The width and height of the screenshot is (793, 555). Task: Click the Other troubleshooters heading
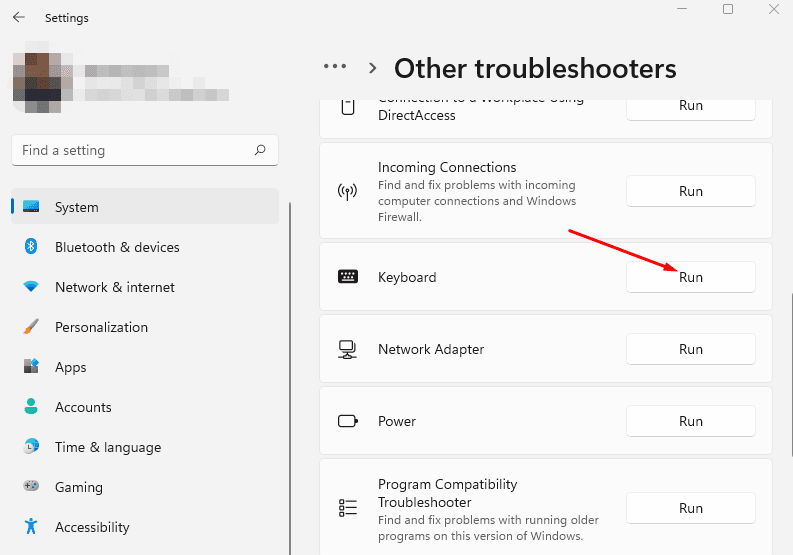point(535,68)
